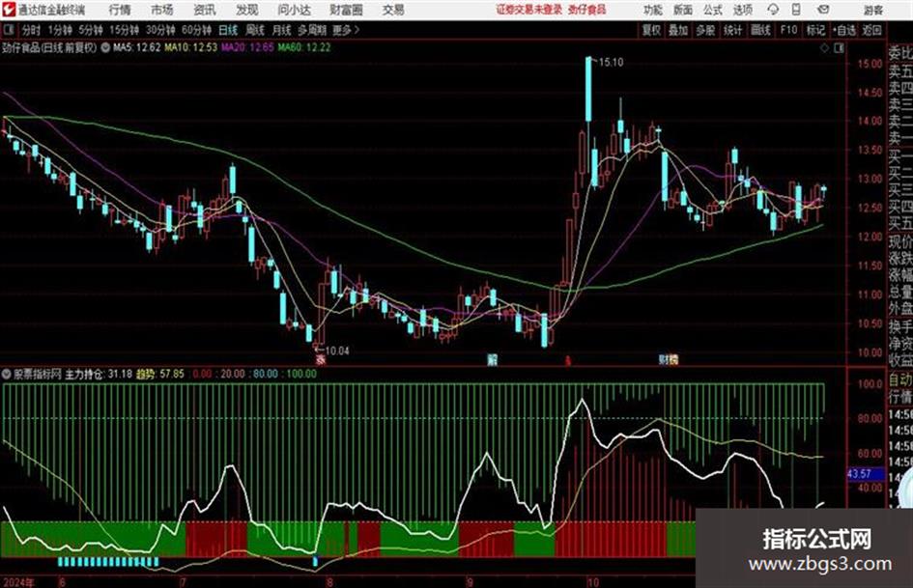Click the MA60: 12.22 indicator value
This screenshot has height=588, width=913.
(x=304, y=47)
